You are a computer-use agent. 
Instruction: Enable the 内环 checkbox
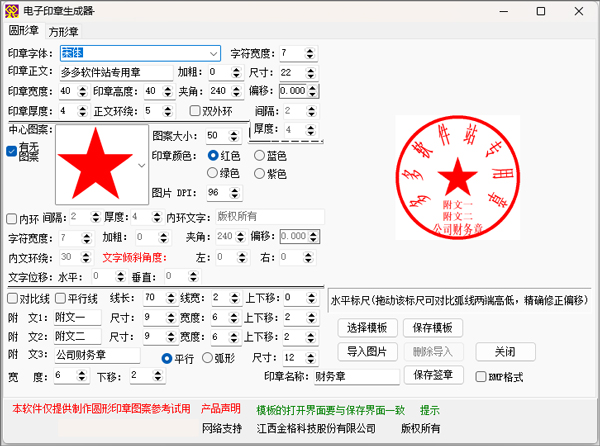[11, 219]
